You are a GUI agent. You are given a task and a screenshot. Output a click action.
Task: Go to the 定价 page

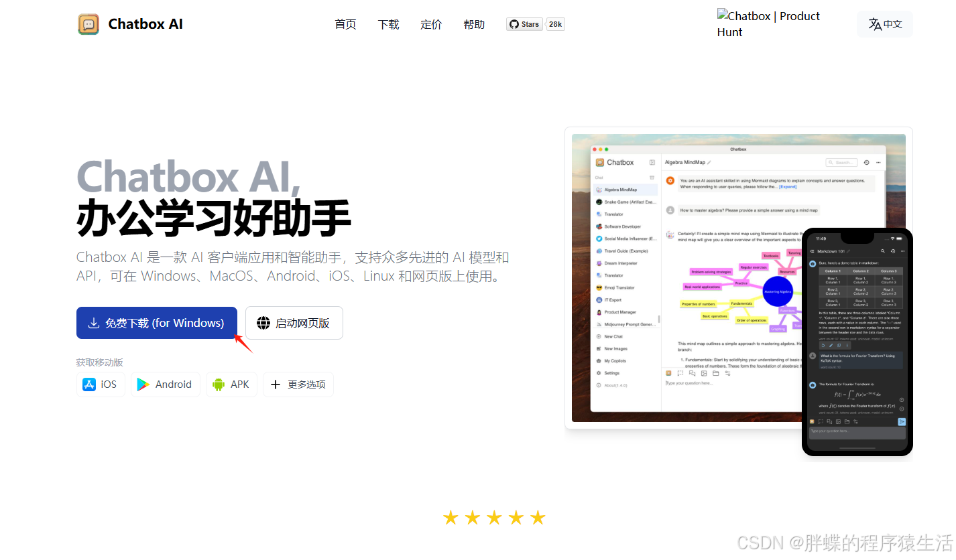coord(432,25)
